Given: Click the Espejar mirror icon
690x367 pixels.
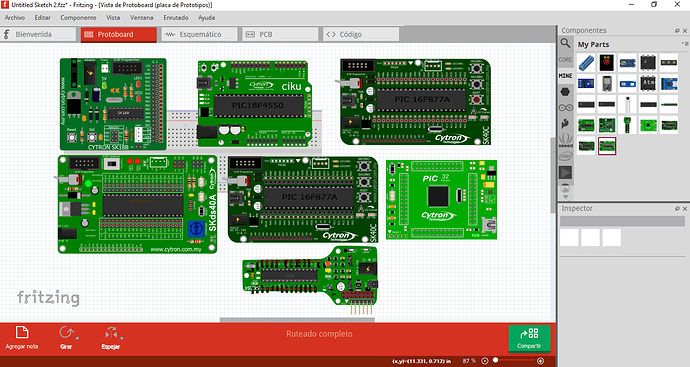Looking at the screenshot, I should [x=111, y=333].
